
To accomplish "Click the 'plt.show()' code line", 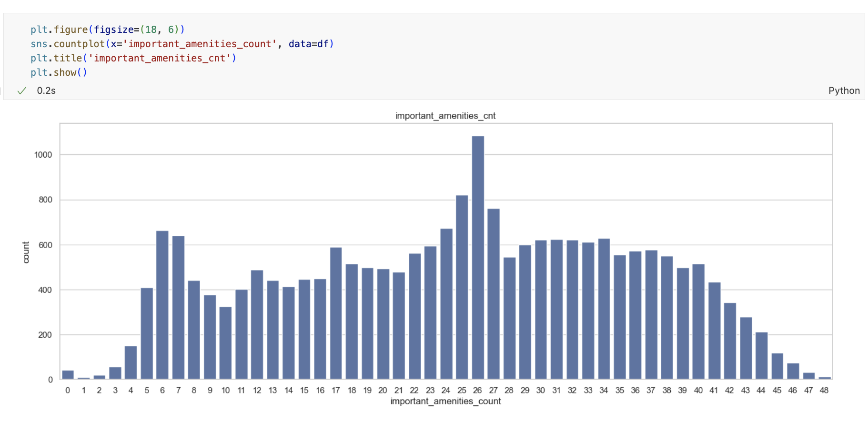I will [x=59, y=72].
